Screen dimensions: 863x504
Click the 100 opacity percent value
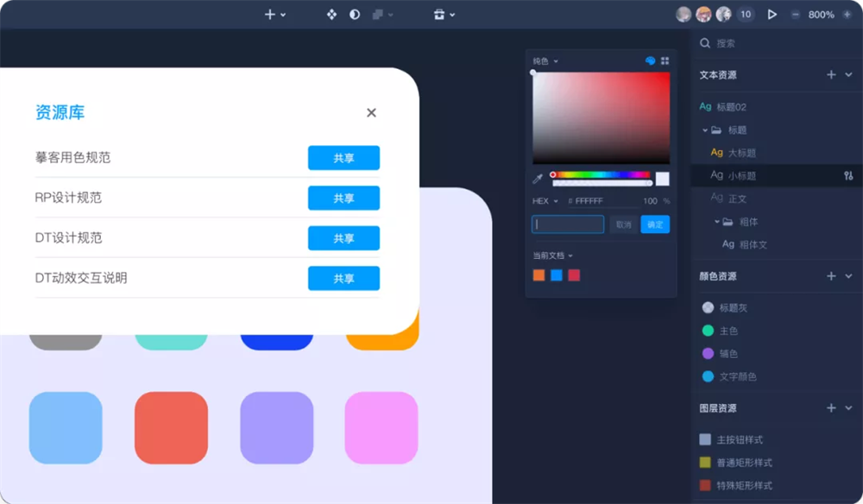point(650,201)
